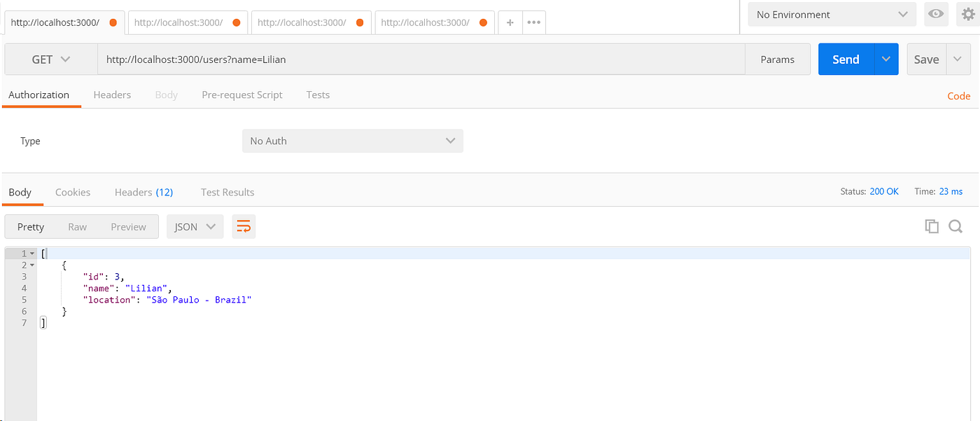Copy the response body using the copy icon
This screenshot has height=421, width=980.
[932, 226]
